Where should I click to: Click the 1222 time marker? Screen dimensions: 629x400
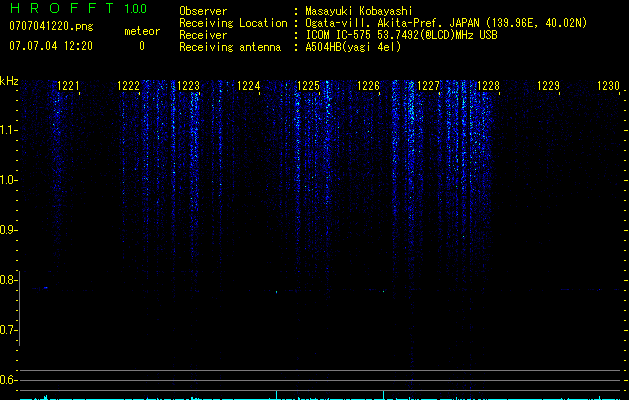[128, 86]
